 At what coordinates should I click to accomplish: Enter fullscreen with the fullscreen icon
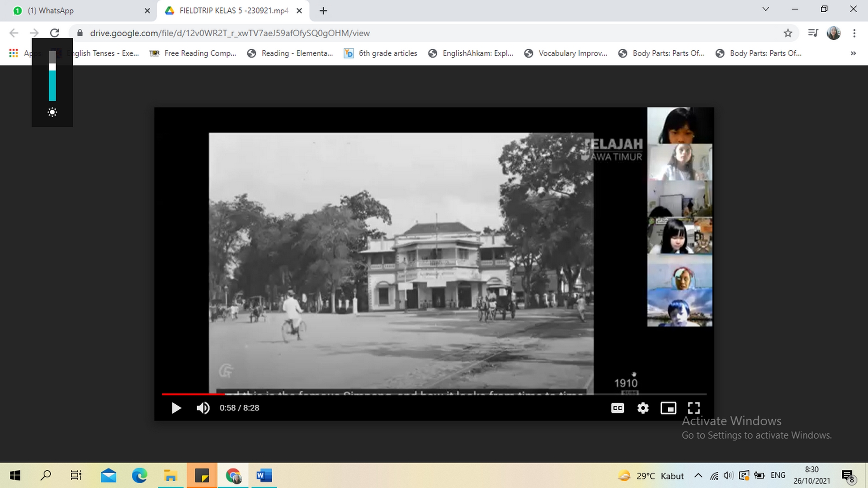coord(694,408)
